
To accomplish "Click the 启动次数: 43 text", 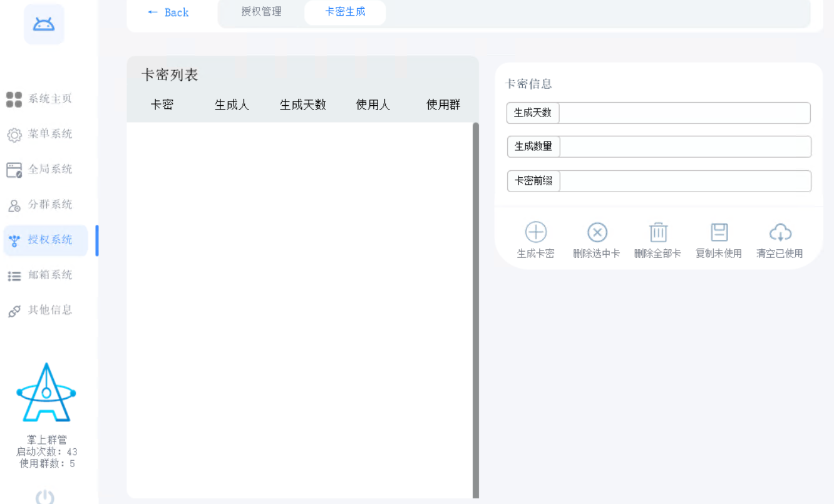I will [47, 452].
